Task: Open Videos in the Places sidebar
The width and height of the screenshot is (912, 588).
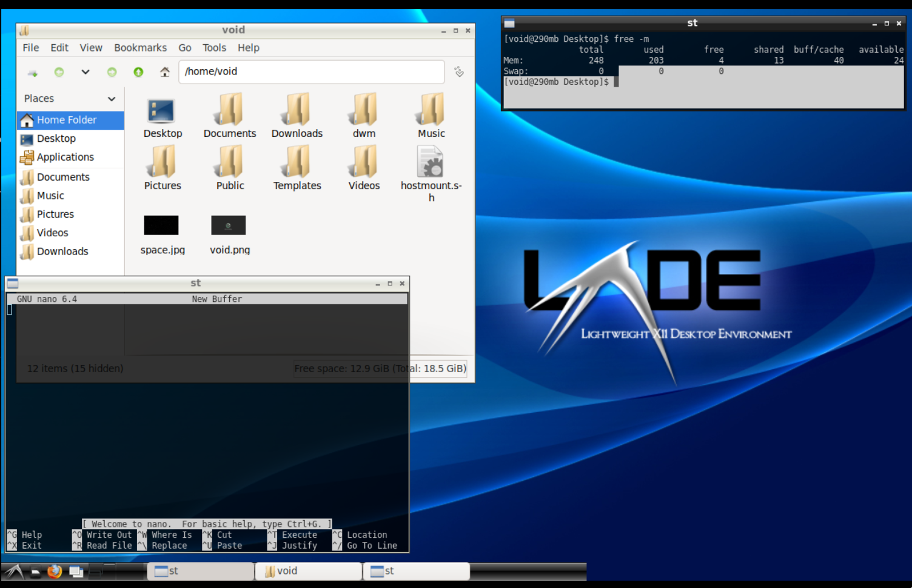Action: click(x=70, y=233)
